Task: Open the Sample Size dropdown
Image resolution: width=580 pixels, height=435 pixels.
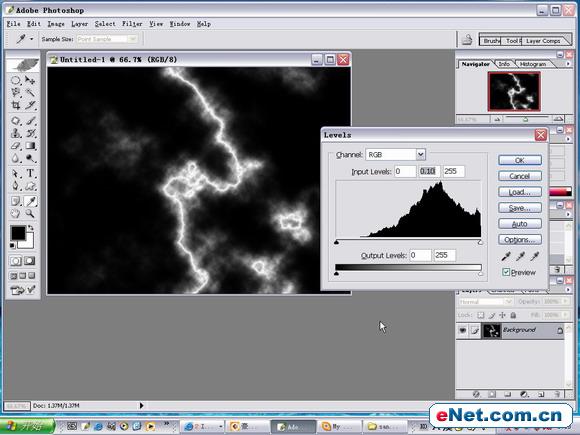Action: (x=133, y=39)
